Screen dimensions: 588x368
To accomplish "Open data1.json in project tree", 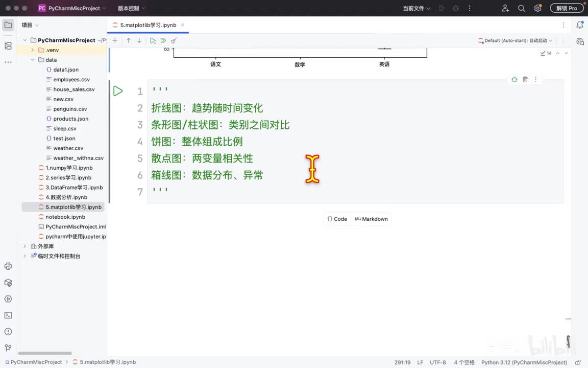I will tap(66, 70).
